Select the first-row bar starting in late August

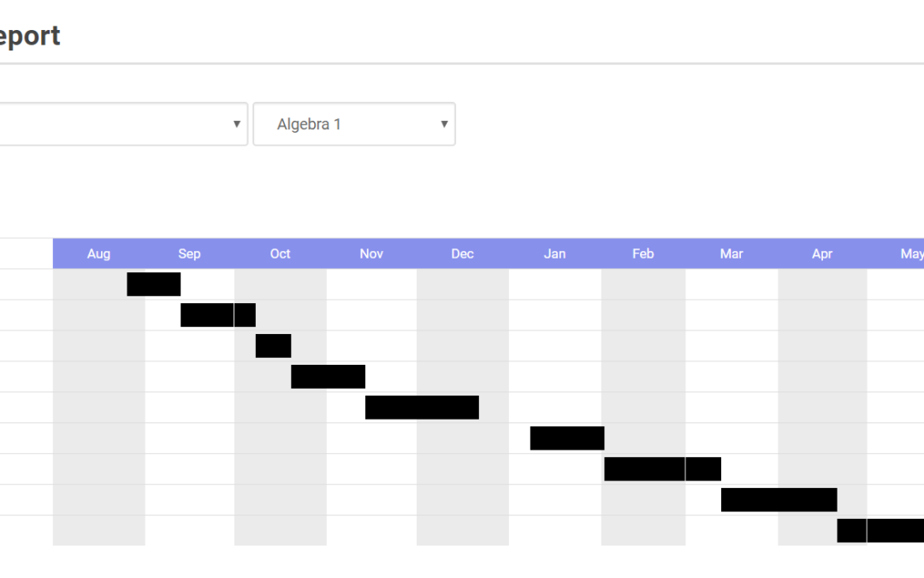click(x=154, y=284)
